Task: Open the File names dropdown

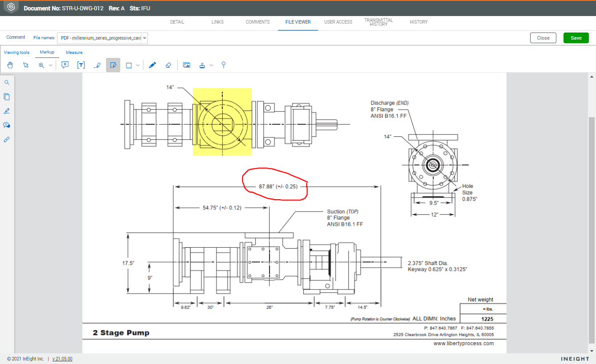Action: point(102,38)
